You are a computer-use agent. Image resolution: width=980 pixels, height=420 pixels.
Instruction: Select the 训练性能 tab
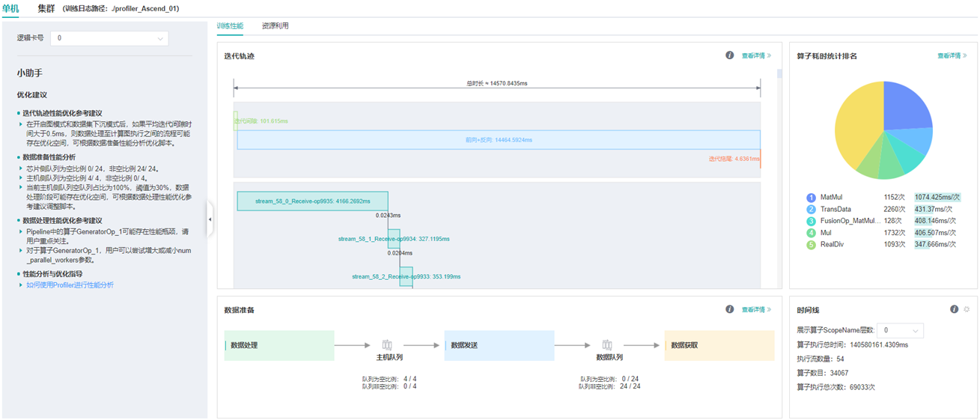point(230,26)
